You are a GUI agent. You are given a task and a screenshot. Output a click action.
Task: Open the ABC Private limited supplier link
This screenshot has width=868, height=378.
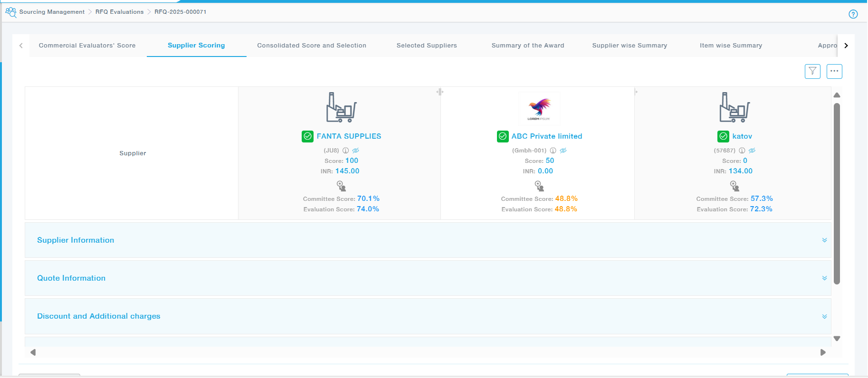pyautogui.click(x=546, y=136)
